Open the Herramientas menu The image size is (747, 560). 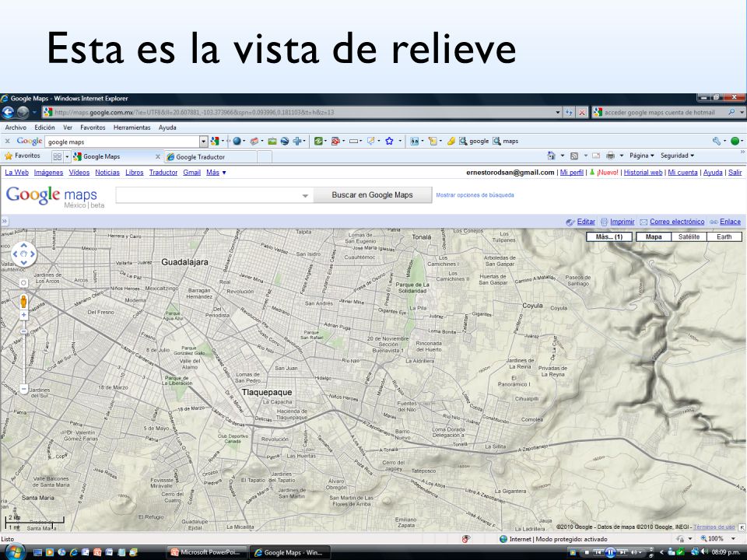132,128
